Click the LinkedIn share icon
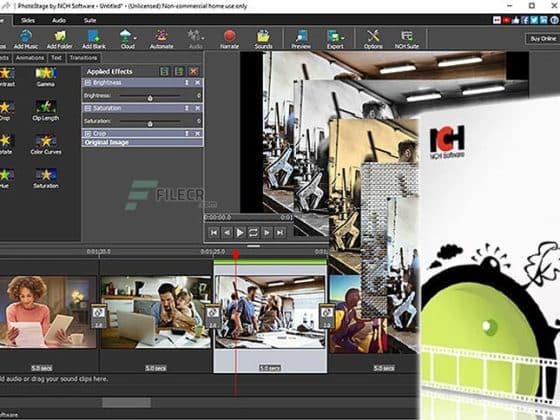The height and width of the screenshot is (420, 560). point(543,20)
